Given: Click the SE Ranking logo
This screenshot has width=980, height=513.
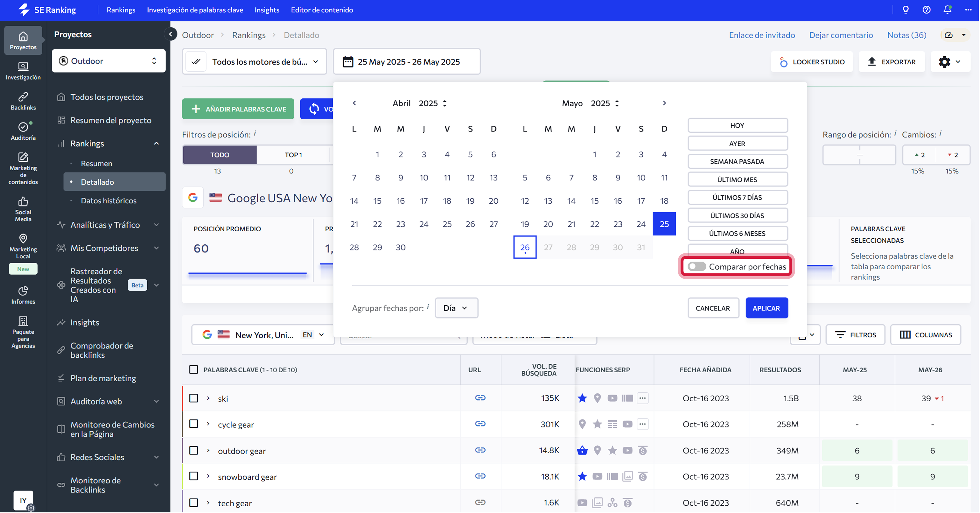Looking at the screenshot, I should (x=47, y=10).
